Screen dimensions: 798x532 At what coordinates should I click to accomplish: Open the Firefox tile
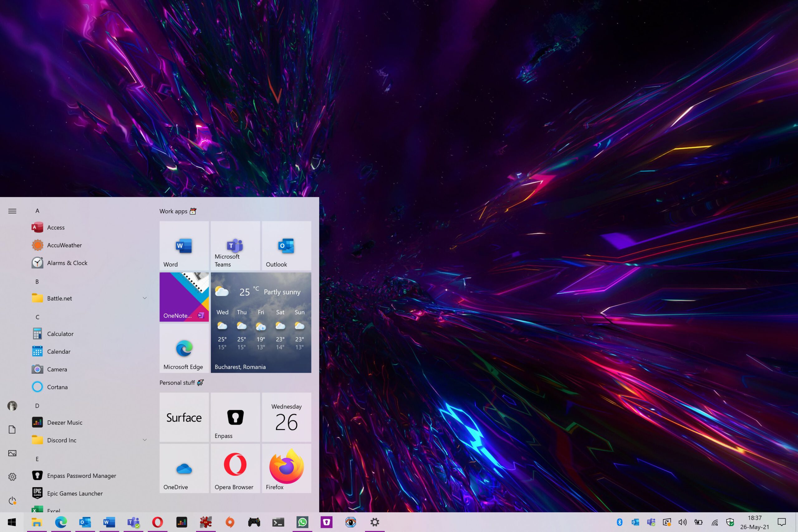(x=286, y=468)
